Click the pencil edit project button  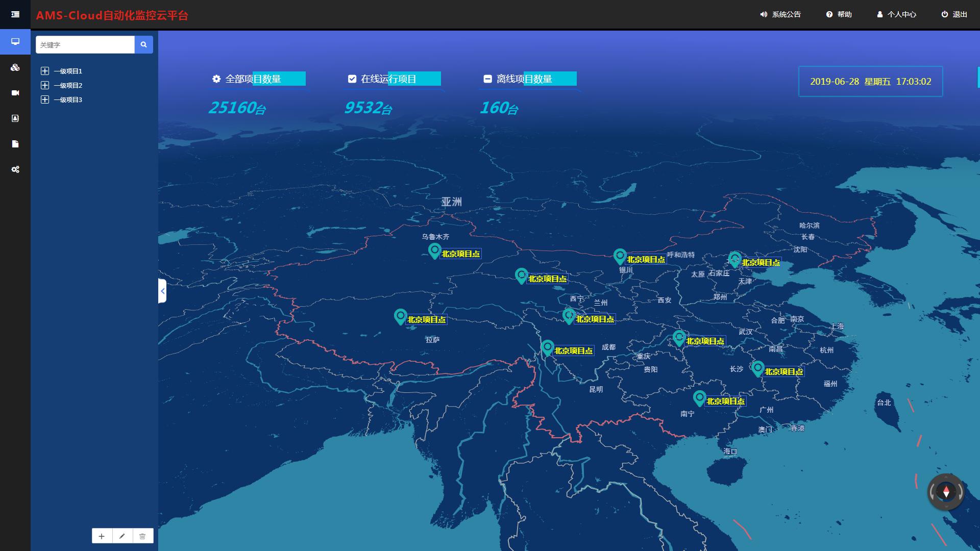(122, 536)
